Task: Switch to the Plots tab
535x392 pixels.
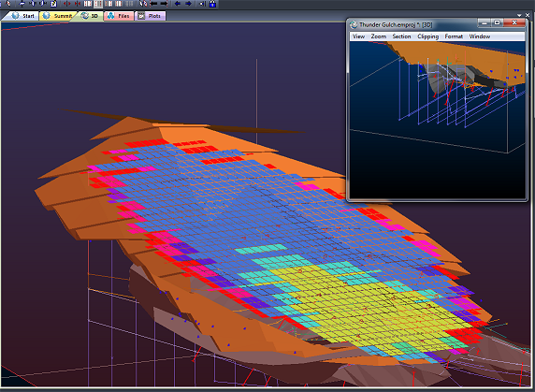Action: [151, 16]
